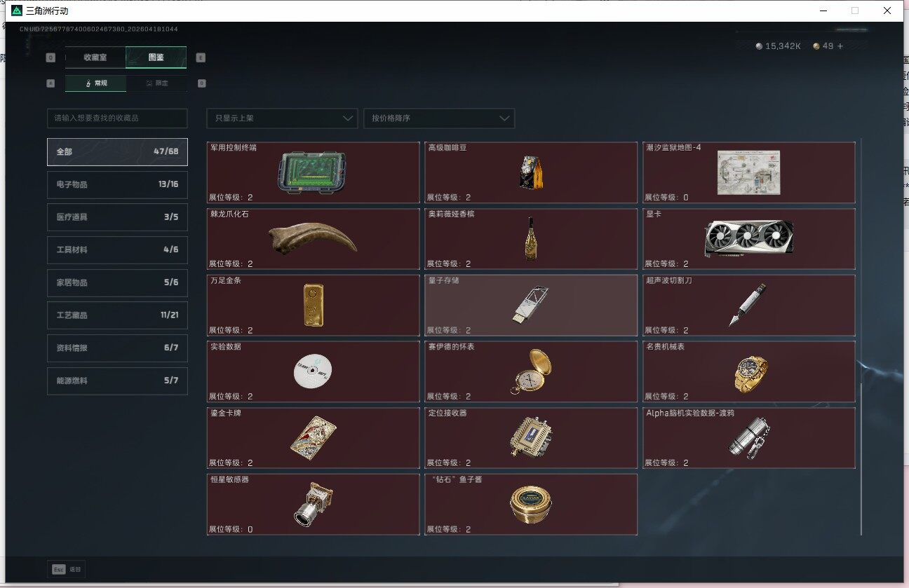
Task: Filter by 医疗道具 category
Action: coord(117,217)
